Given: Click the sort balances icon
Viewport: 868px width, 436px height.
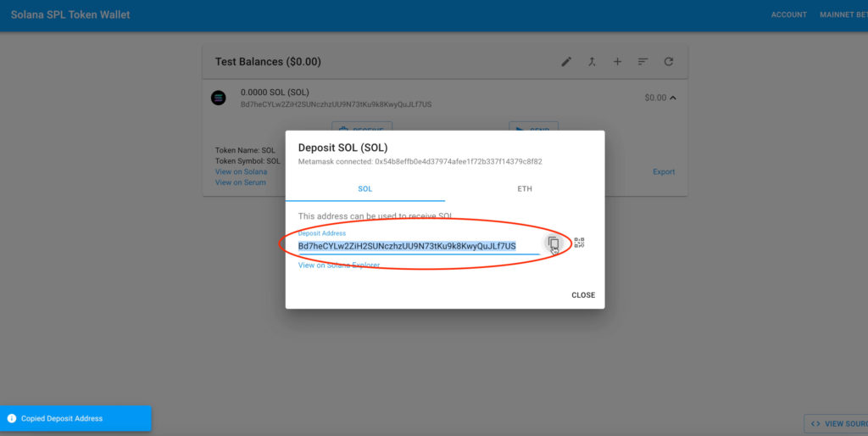Looking at the screenshot, I should click(643, 61).
